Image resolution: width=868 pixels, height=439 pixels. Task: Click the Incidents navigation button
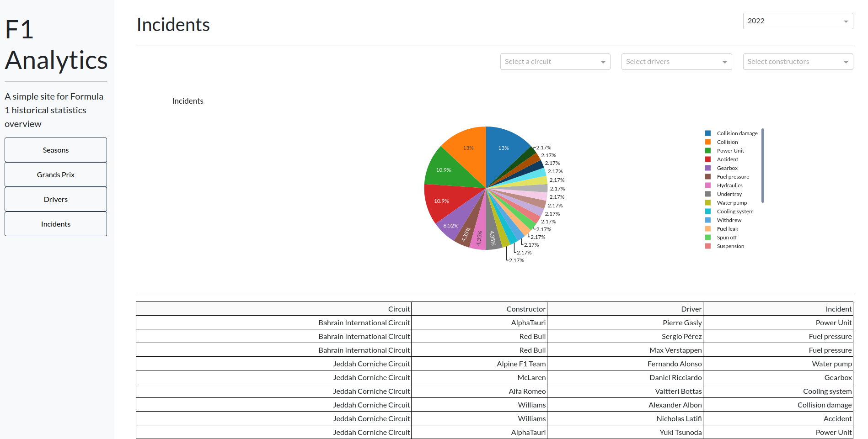pyautogui.click(x=56, y=224)
